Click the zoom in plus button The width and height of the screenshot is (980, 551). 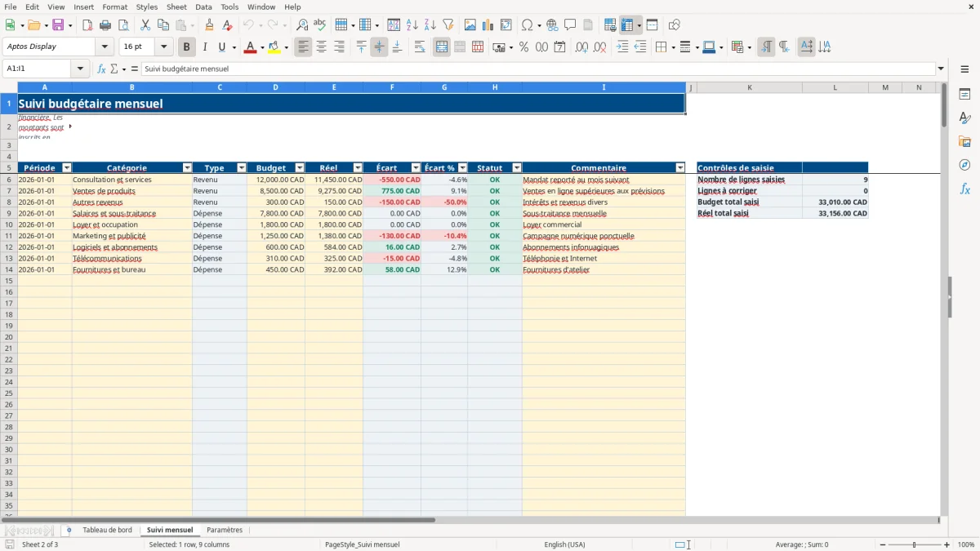[x=947, y=544]
